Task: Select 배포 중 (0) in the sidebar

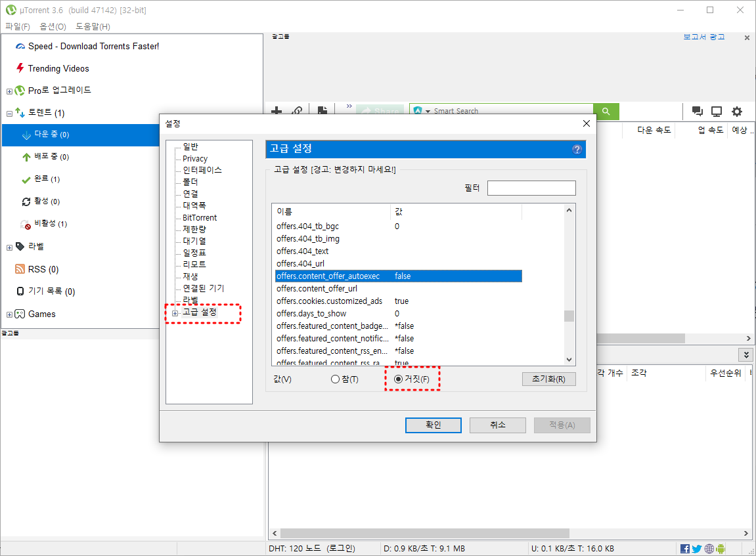Action: (52, 157)
